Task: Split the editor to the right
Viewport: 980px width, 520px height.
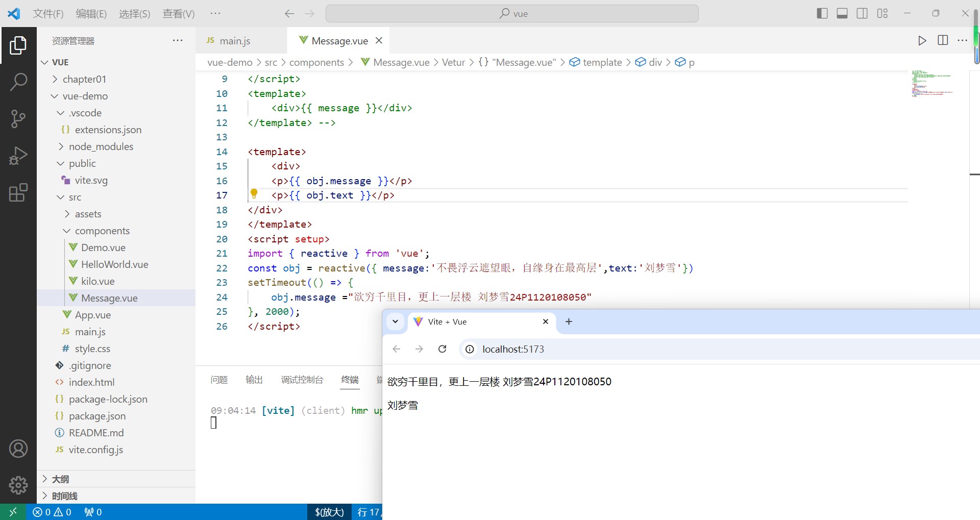Action: pyautogui.click(x=943, y=40)
